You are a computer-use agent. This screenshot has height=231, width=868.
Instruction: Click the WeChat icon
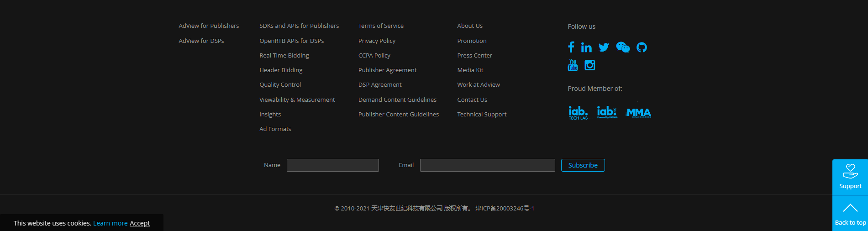[x=623, y=47]
